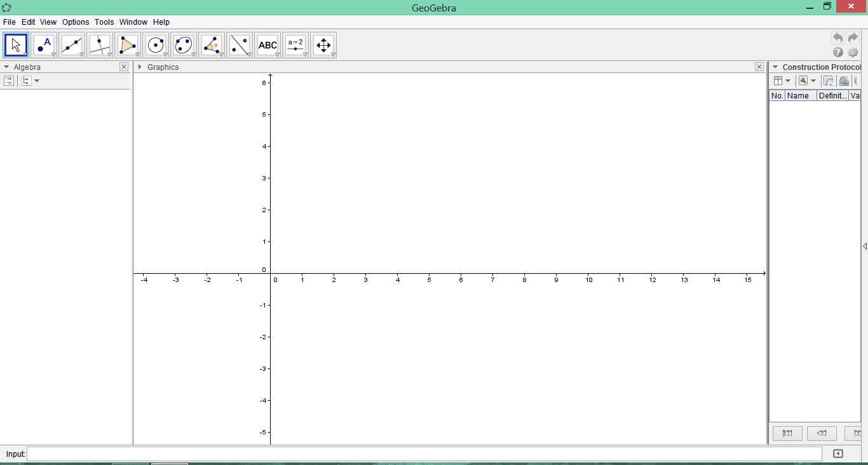Select the Move arrow tool

pos(16,45)
